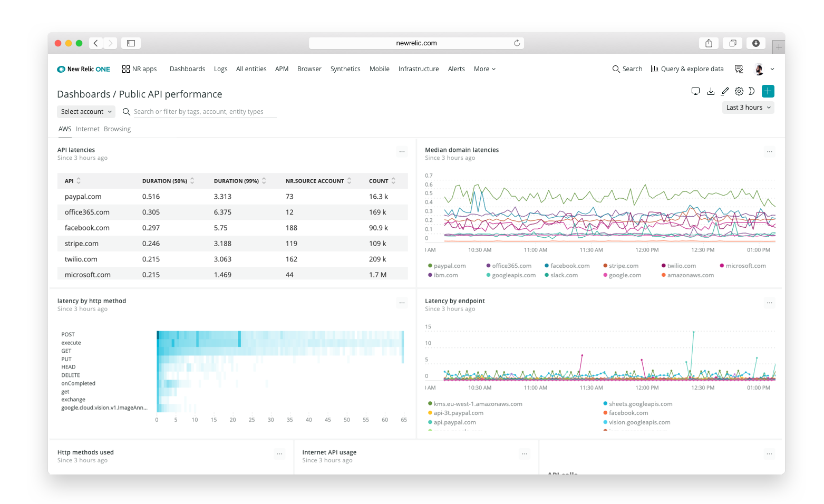Open the feedback speech-bubble icon

(x=738, y=69)
